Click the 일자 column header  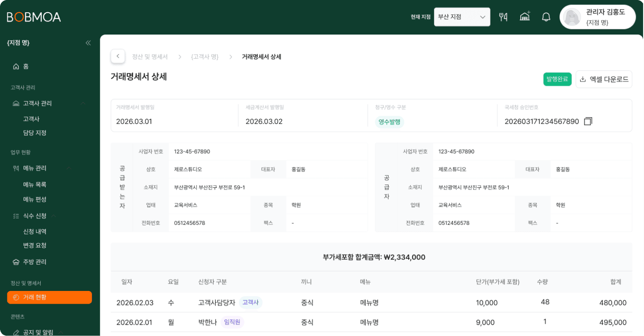[127, 282]
